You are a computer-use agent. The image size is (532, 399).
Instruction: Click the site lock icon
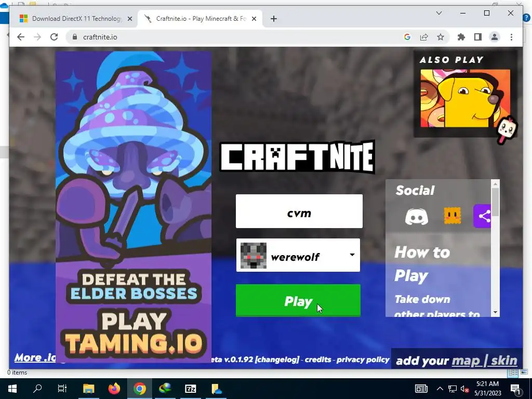(x=75, y=37)
